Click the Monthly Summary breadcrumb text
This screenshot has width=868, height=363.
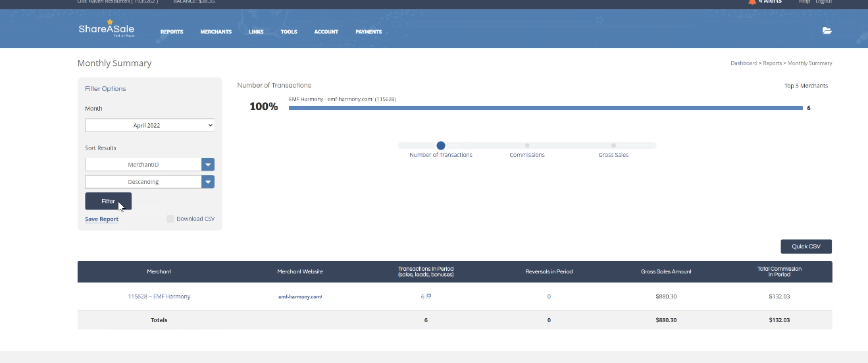[x=810, y=63]
